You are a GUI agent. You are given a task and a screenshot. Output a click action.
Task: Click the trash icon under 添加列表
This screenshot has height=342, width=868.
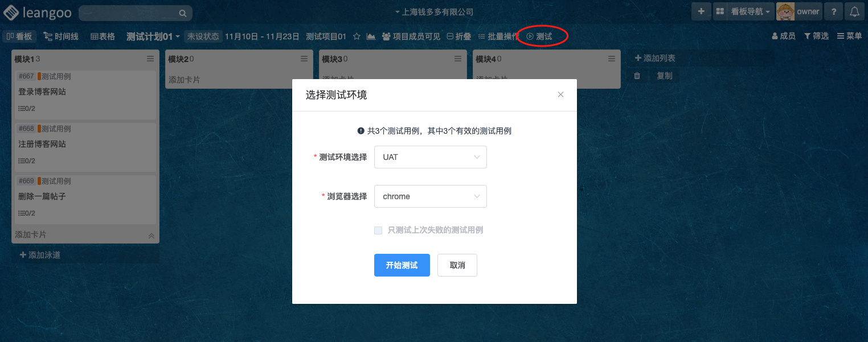tap(637, 76)
